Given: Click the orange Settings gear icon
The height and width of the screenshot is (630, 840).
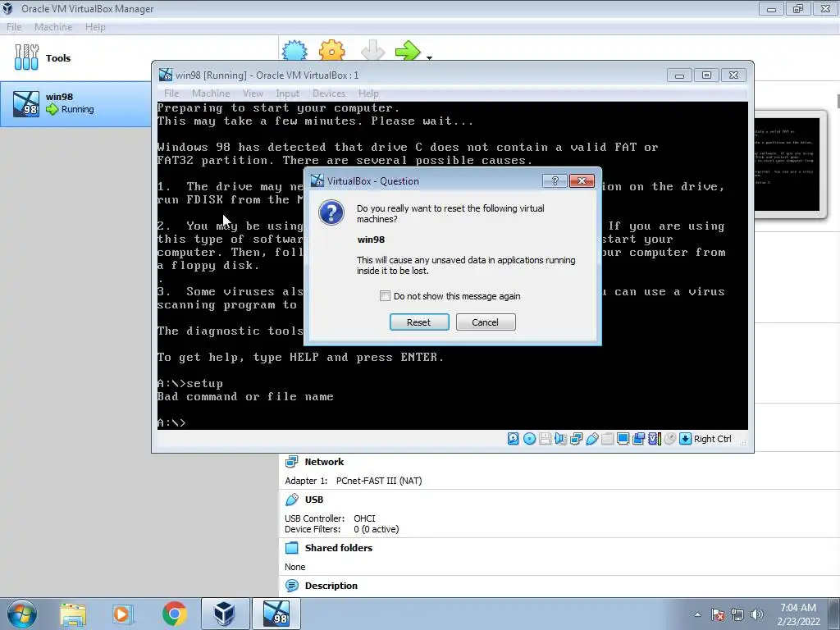Looking at the screenshot, I should click(332, 51).
